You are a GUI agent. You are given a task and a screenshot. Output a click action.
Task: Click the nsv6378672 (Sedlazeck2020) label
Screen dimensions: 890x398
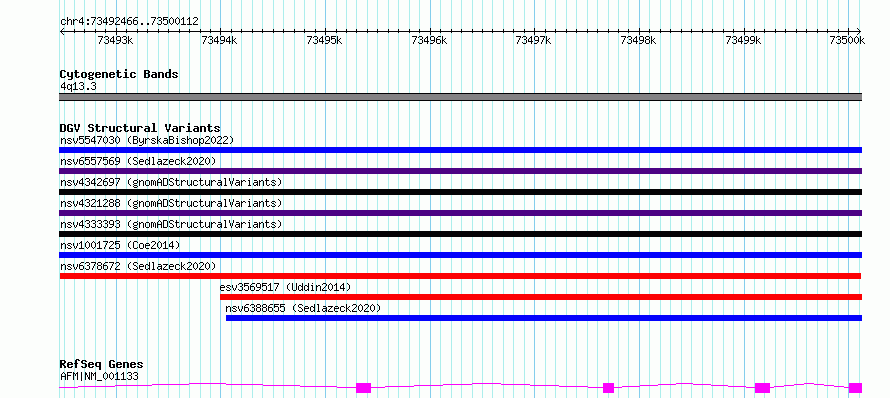[x=138, y=266]
